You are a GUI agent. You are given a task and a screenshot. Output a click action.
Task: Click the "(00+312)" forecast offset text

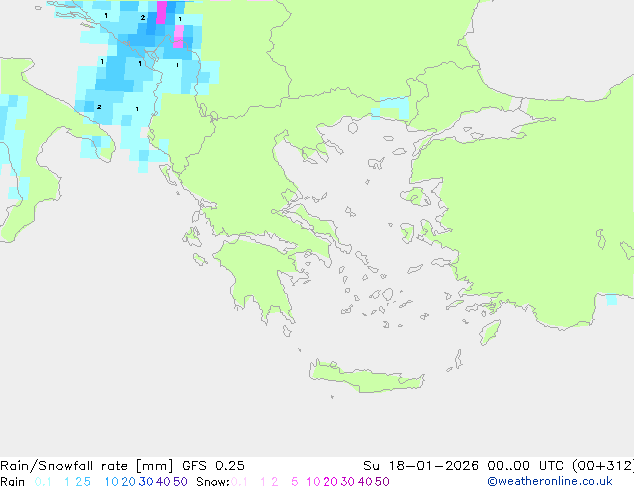603,466
